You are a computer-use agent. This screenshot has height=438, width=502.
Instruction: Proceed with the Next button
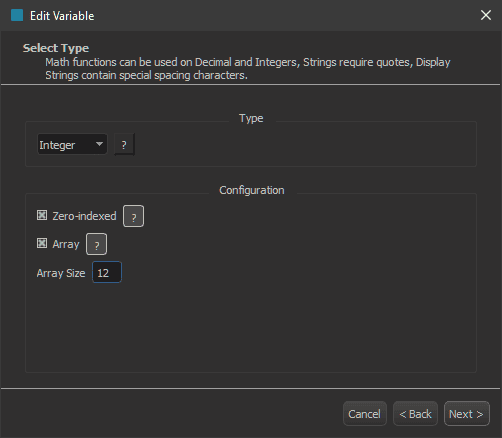click(x=467, y=414)
